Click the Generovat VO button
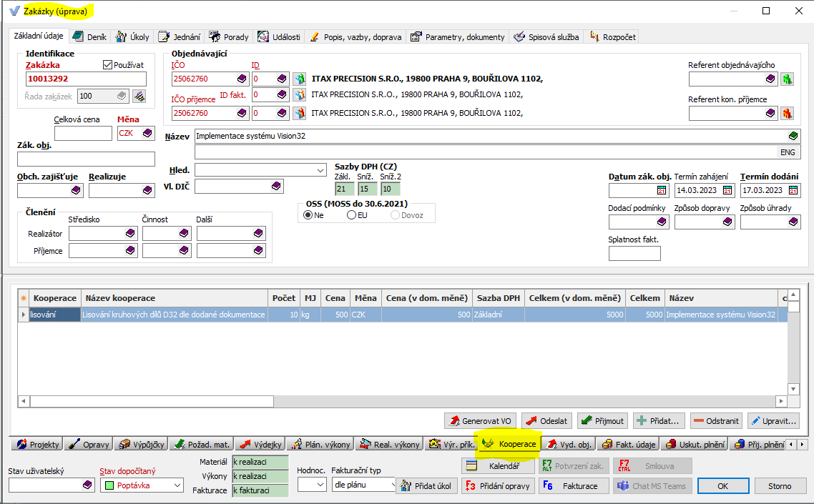This screenshot has width=814, height=504. [481, 421]
